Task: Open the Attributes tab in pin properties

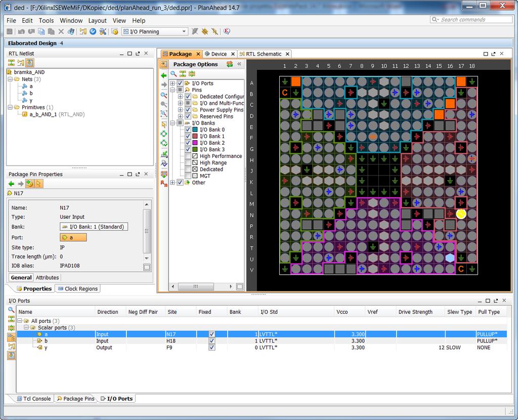Action: [47, 278]
